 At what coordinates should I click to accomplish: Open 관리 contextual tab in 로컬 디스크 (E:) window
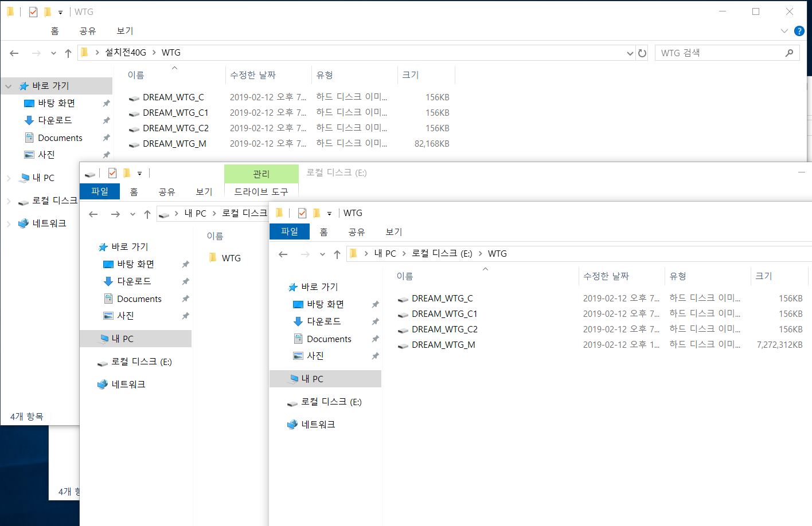(x=261, y=174)
